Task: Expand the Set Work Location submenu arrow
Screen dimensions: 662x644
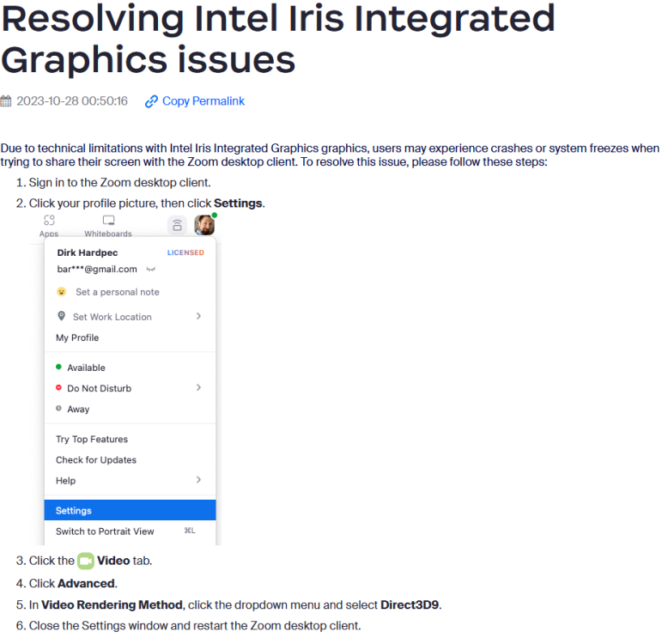Action: [x=198, y=316]
